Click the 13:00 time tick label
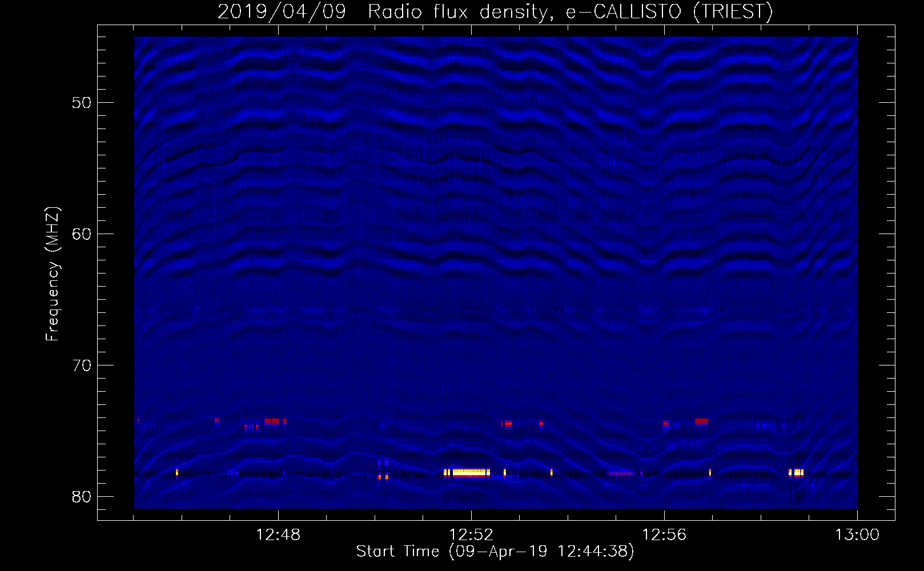The height and width of the screenshot is (571, 924). [x=857, y=535]
